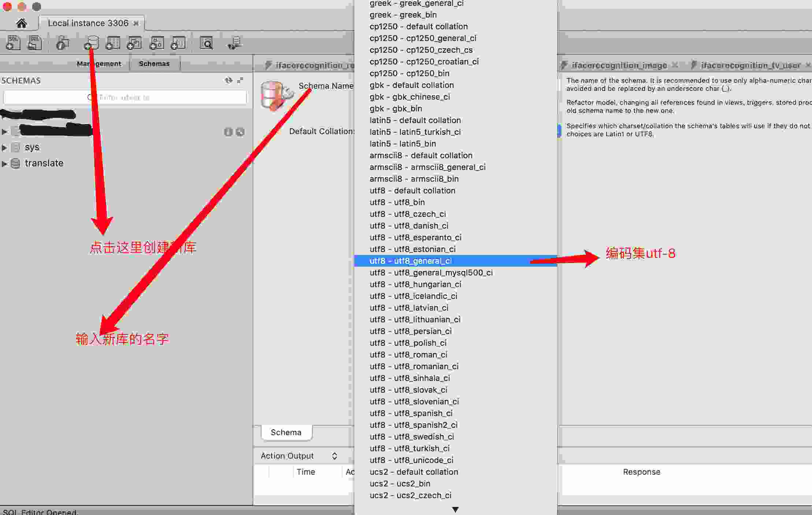Choose greek - greek_bin collation
Screen dimensions: 812x515
[x=456, y=15]
